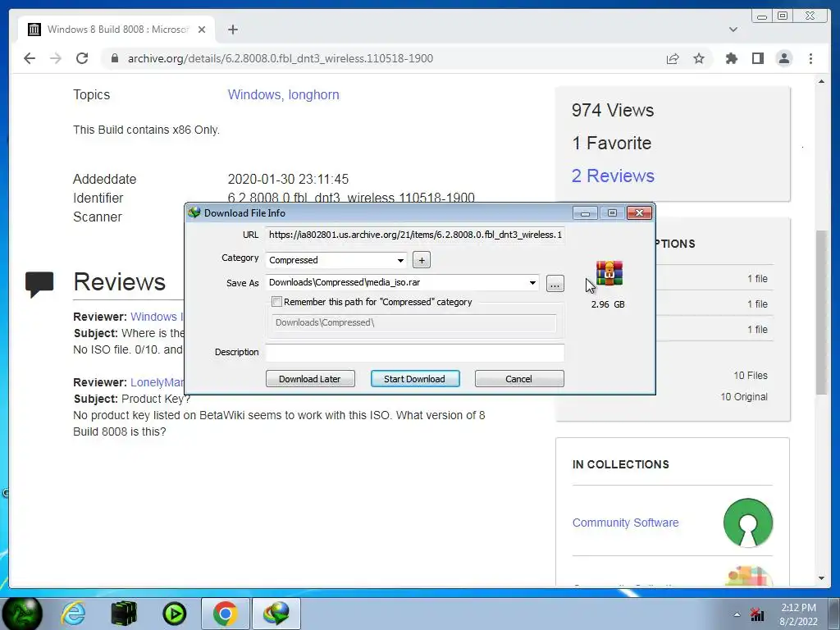840x630 pixels.
Task: Open reviewer LonelyMar profile link
Action: (x=157, y=382)
